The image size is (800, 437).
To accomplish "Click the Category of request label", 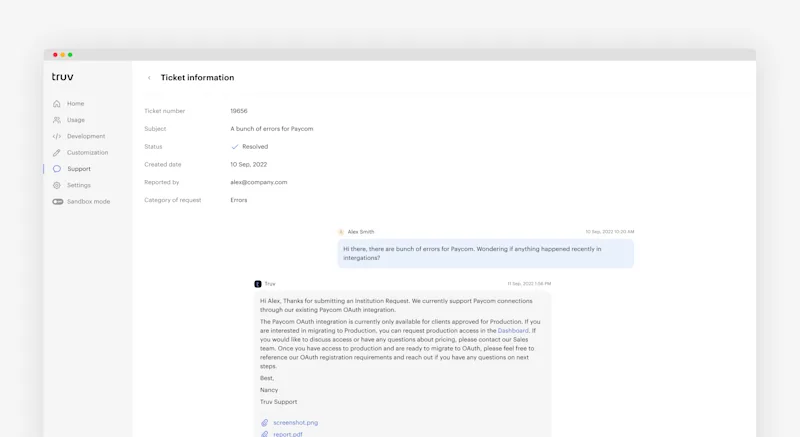I will click(173, 200).
